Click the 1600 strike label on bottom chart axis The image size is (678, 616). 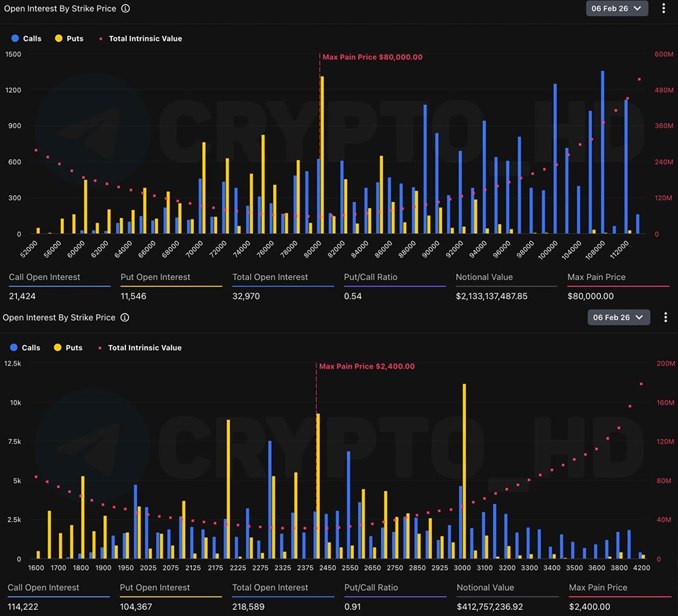point(36,568)
